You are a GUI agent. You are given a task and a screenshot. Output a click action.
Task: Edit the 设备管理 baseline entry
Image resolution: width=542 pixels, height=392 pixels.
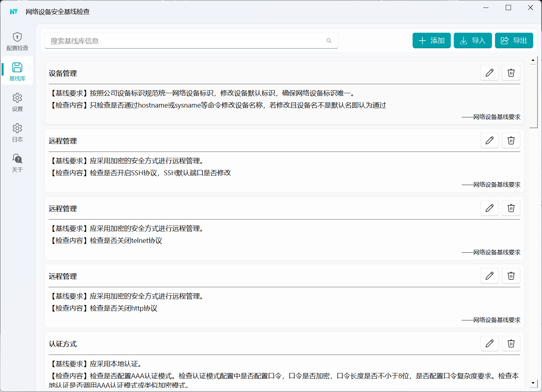(x=489, y=73)
